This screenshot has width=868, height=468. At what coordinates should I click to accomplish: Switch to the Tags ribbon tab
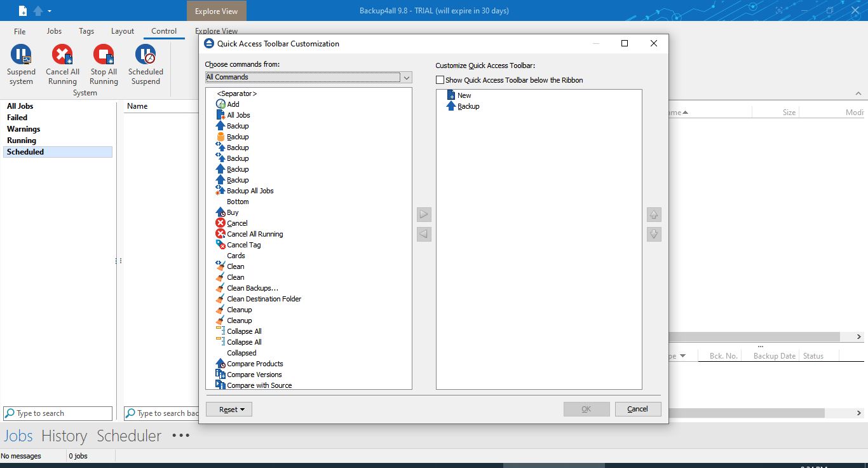[x=86, y=31]
